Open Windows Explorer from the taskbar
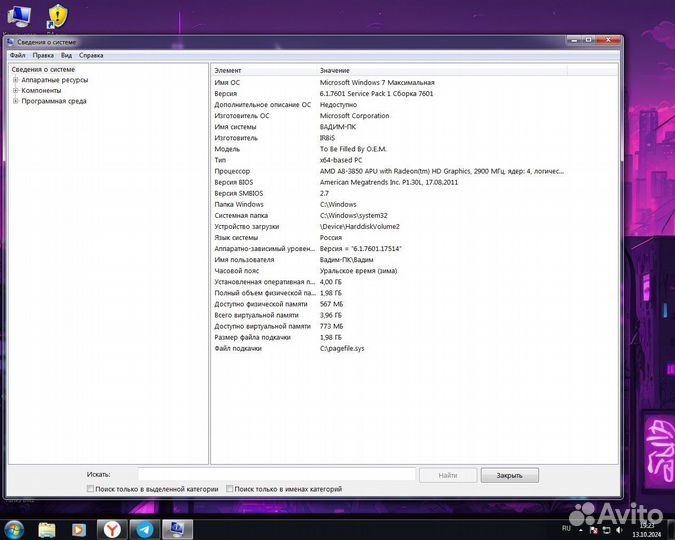This screenshot has height=540, width=675. click(x=47, y=529)
